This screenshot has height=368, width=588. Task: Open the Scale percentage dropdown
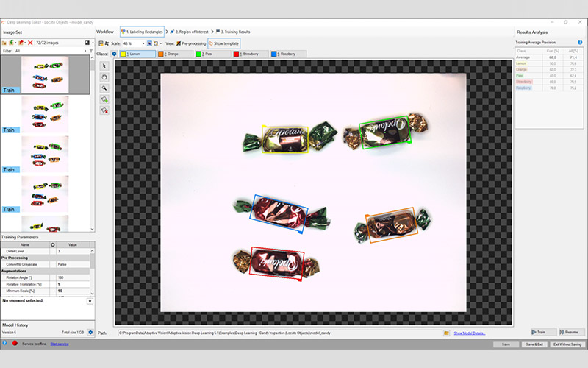click(x=143, y=43)
